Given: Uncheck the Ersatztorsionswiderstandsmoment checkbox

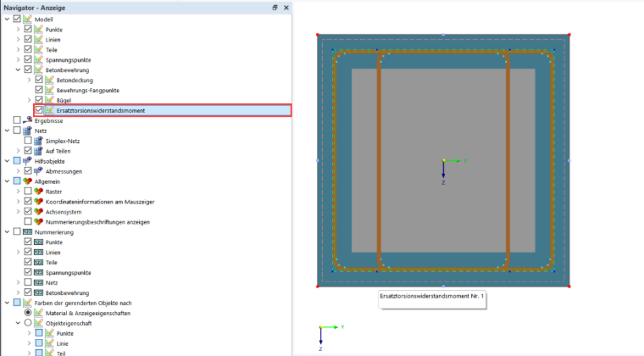Looking at the screenshot, I should point(39,109).
